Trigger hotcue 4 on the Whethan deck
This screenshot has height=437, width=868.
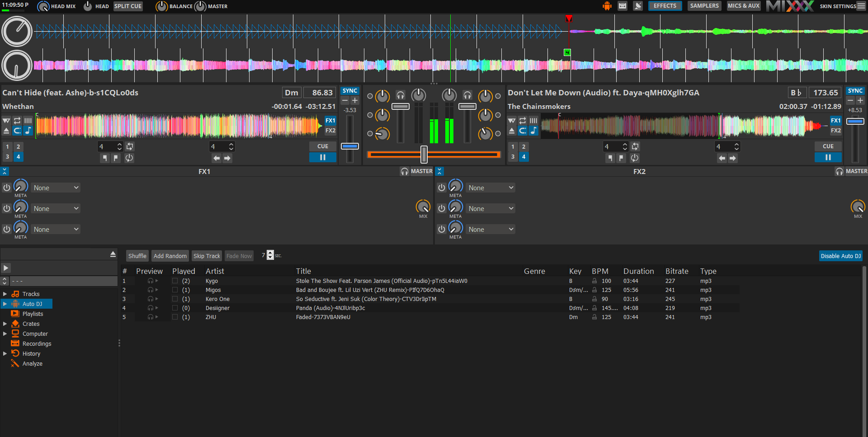18,157
